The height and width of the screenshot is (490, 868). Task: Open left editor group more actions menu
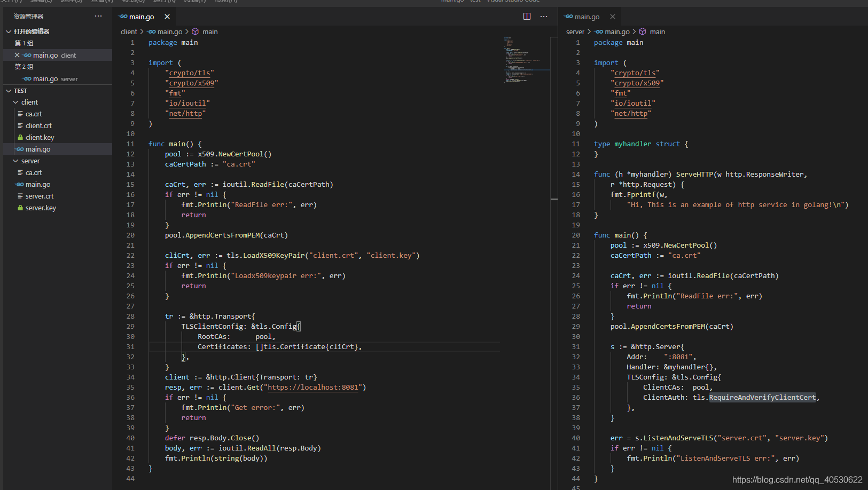pos(544,17)
